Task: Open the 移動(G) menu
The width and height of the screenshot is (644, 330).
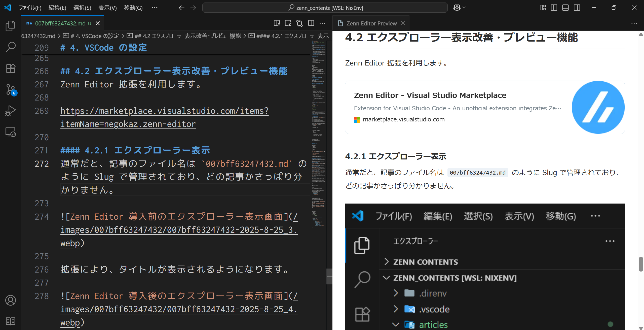Action: [x=133, y=8]
